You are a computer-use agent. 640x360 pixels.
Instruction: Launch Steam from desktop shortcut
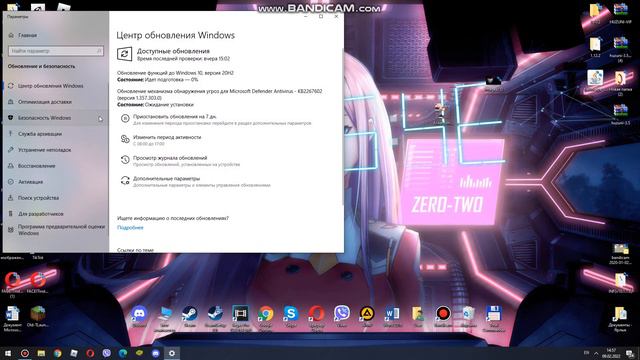(x=190, y=316)
